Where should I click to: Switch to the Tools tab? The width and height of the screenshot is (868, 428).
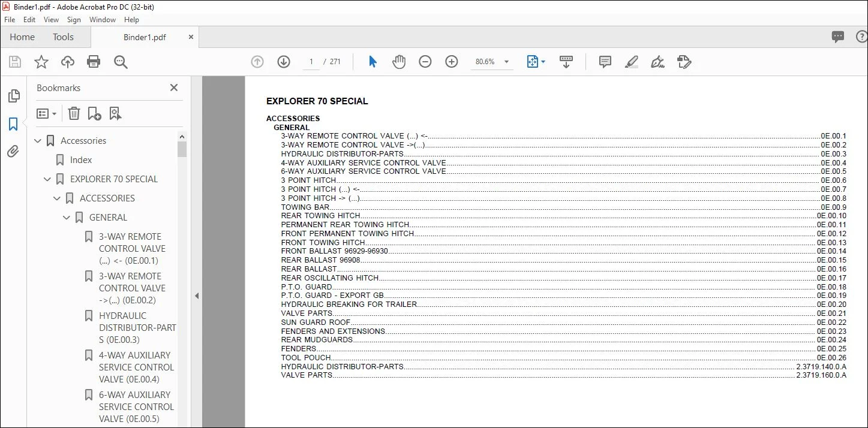63,37
